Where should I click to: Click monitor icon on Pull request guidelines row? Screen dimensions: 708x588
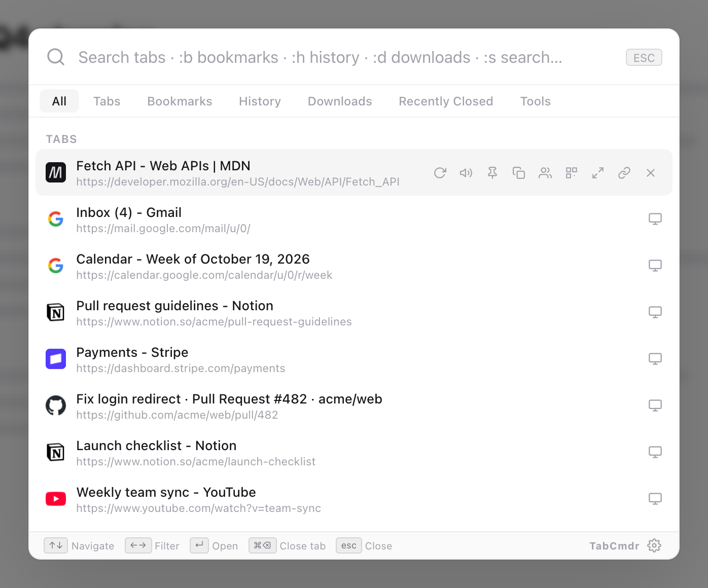[655, 312]
